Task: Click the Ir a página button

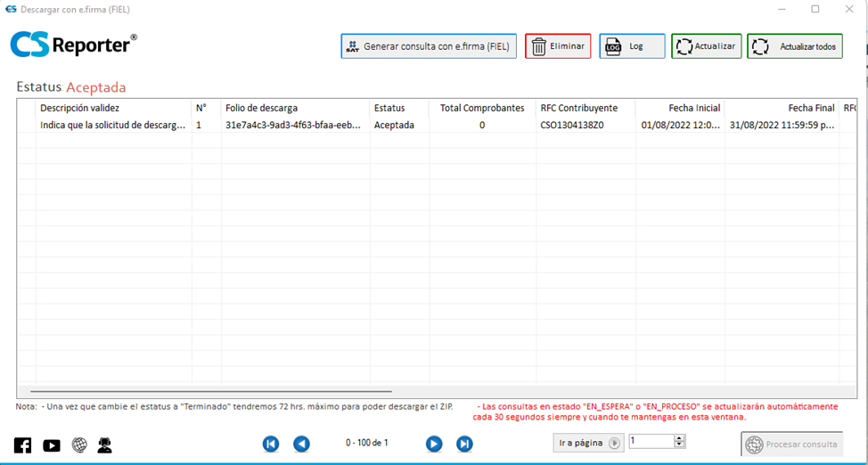Action: pos(588,443)
